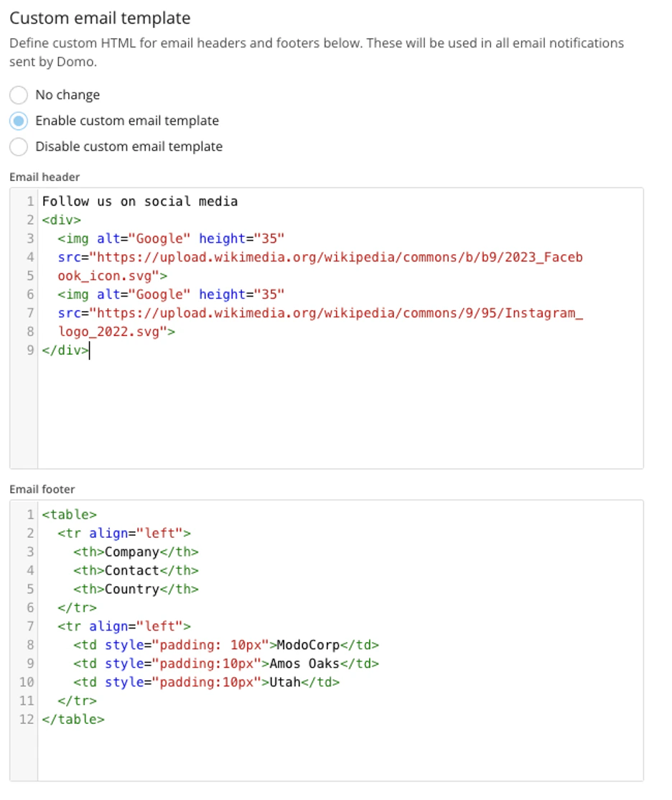
Task: Click footer line 11 closing </tr> tag
Action: click(77, 701)
